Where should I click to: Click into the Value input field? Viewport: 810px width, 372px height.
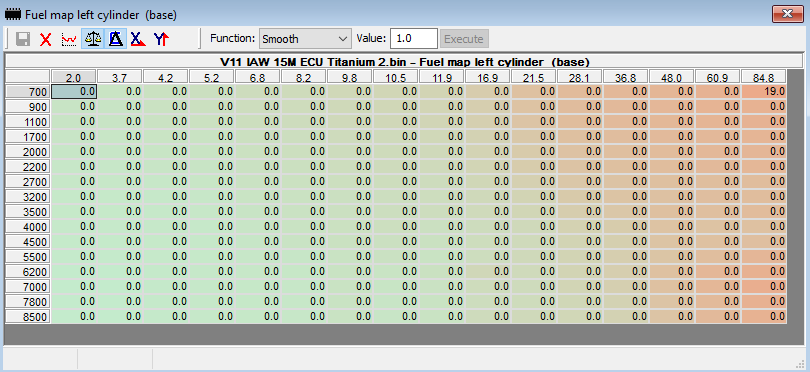pos(414,39)
